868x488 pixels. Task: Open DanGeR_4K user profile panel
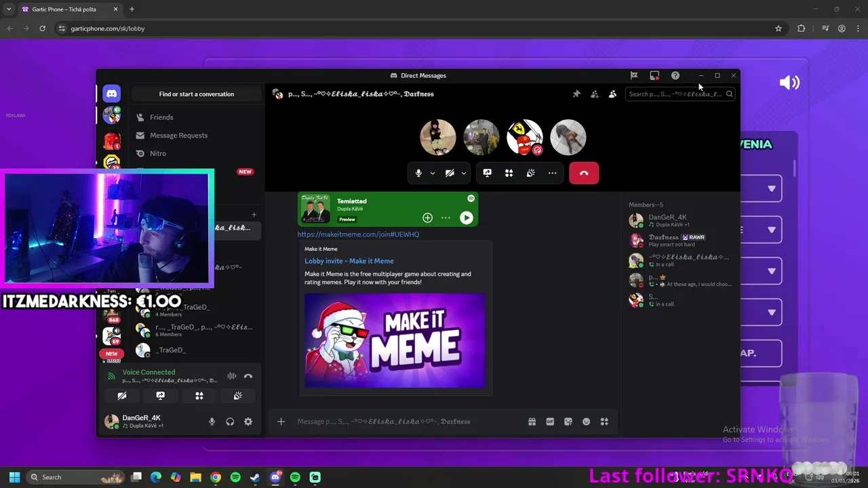coord(151,422)
